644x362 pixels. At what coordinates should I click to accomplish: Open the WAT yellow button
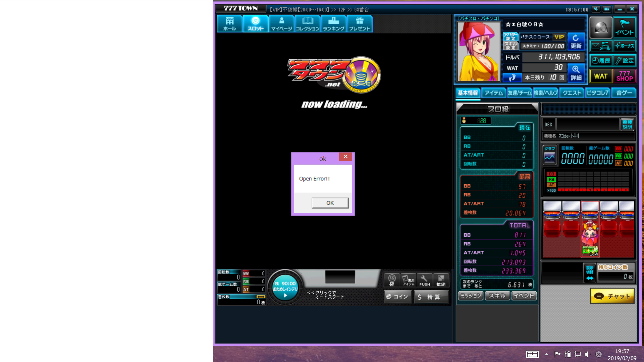[x=601, y=76]
